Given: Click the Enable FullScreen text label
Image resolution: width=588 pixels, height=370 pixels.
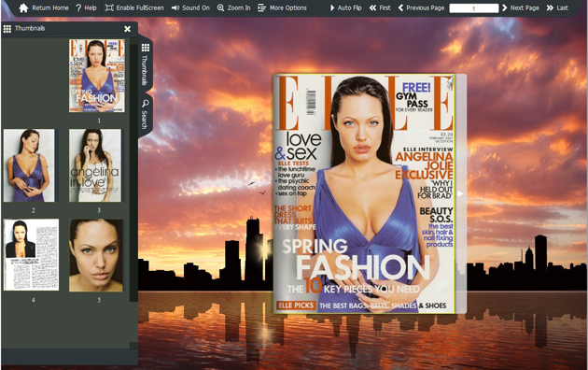Looking at the screenshot, I should click(140, 7).
